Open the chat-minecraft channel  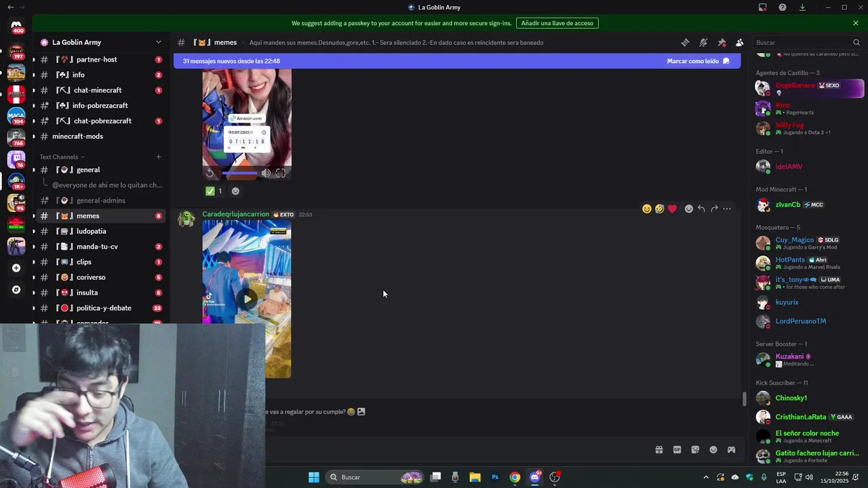pos(100,90)
